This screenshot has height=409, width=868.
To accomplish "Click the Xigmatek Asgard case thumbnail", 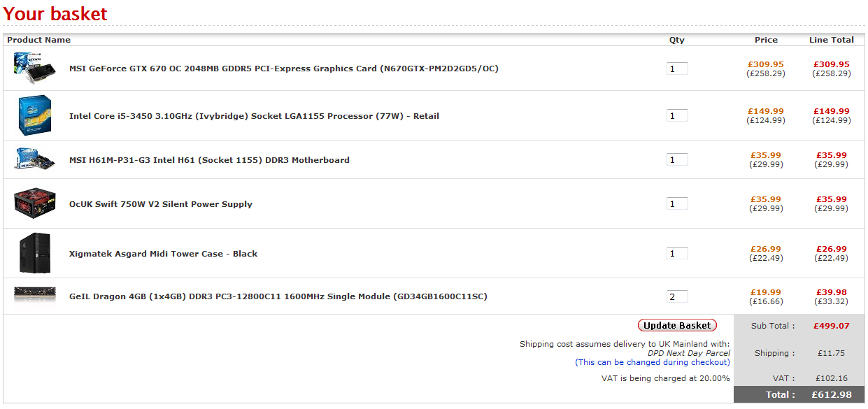I will pos(34,253).
